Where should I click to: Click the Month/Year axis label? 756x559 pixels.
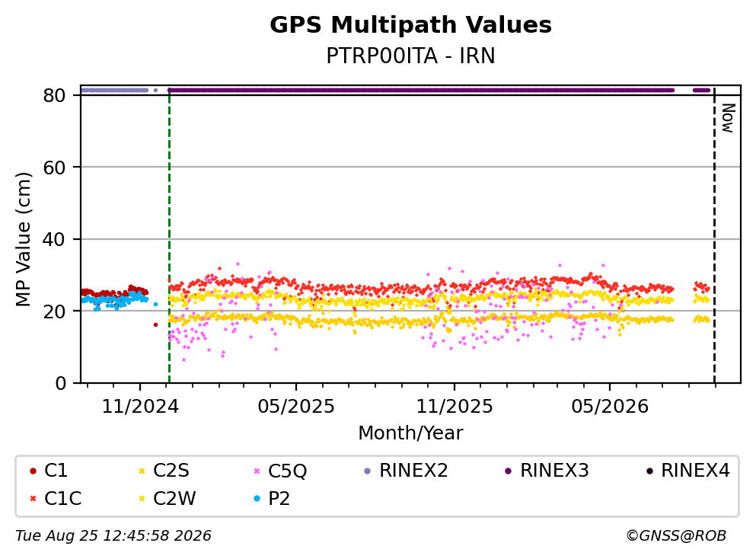coord(410,433)
